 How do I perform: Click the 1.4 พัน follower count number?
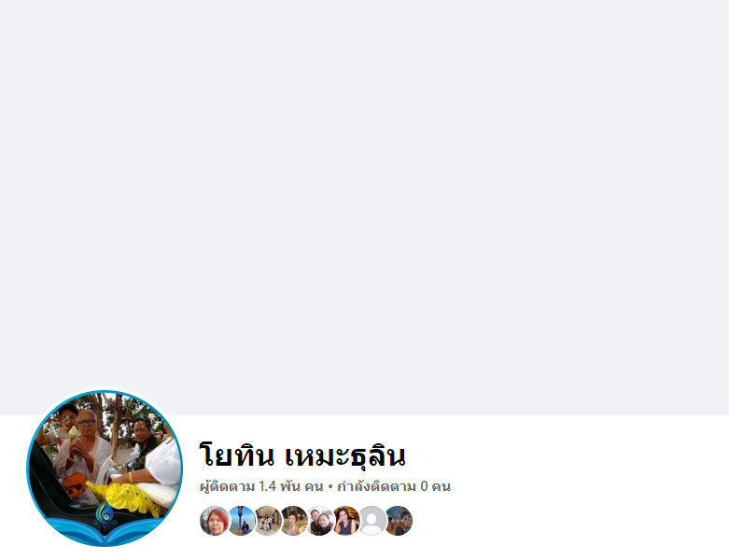[279, 486]
